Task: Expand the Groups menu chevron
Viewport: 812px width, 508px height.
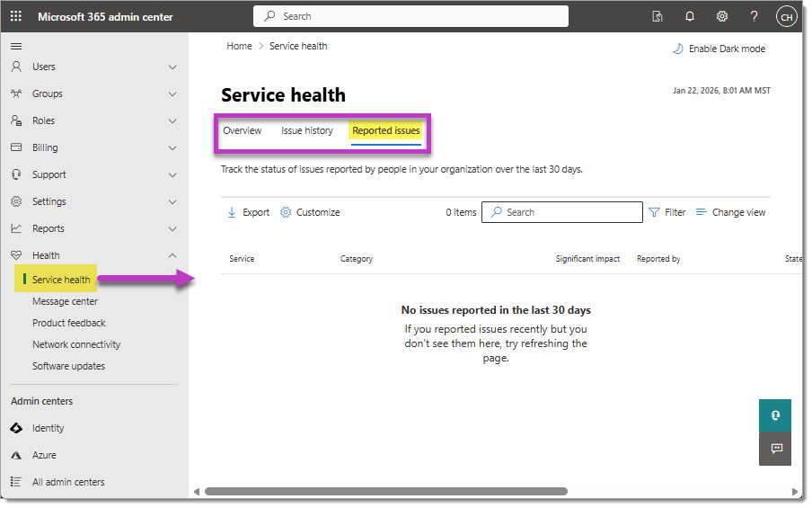Action: point(172,94)
